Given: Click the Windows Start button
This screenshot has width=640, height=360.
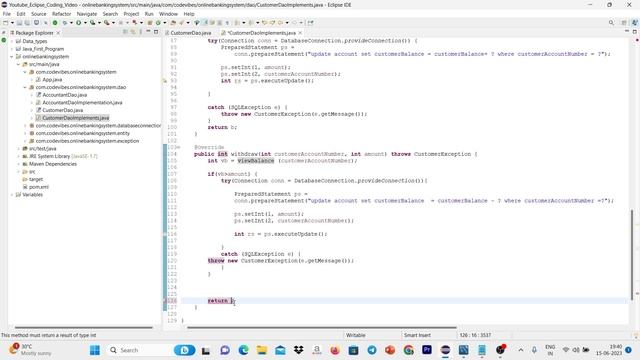Looking at the screenshot, I should point(95,350).
